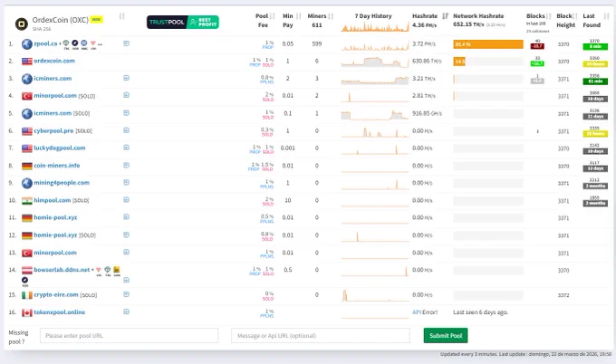The height and width of the screenshot is (364, 616).
Task: Click the globe icon beside mining4people.com
Action: [27, 183]
